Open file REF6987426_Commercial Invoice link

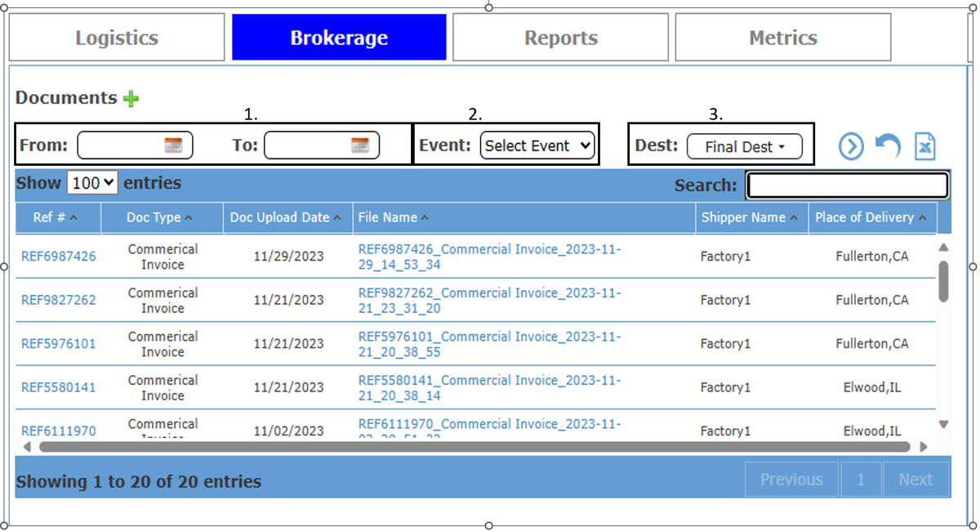[x=489, y=257]
